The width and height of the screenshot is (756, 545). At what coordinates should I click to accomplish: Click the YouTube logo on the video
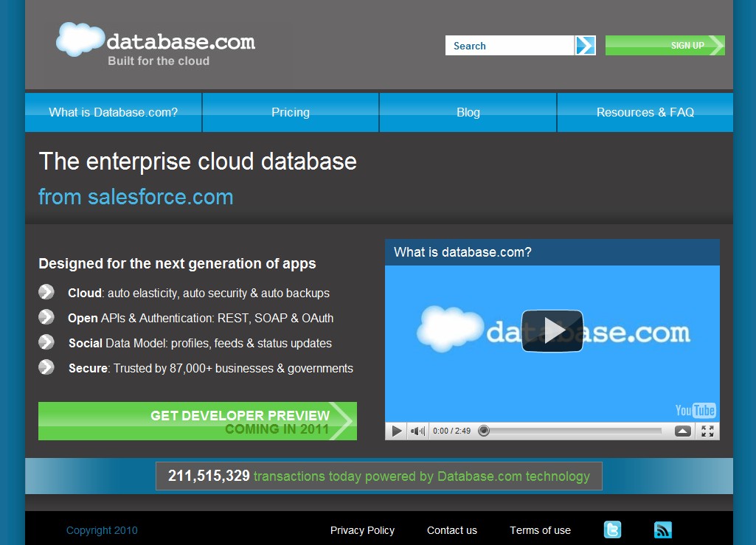coord(696,411)
